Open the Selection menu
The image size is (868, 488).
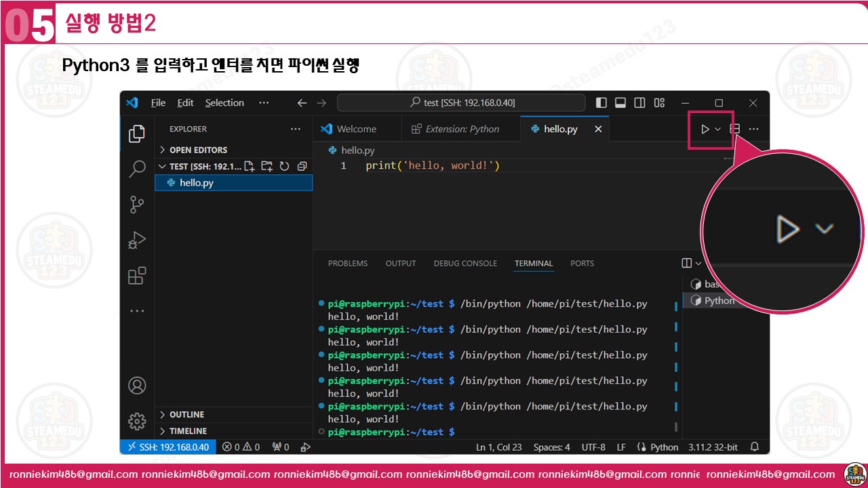(x=224, y=103)
